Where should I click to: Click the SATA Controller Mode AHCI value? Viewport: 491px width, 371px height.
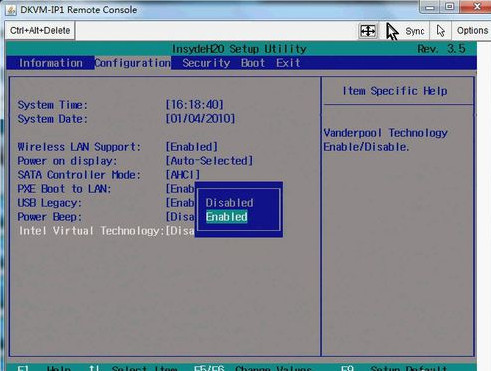pos(183,175)
